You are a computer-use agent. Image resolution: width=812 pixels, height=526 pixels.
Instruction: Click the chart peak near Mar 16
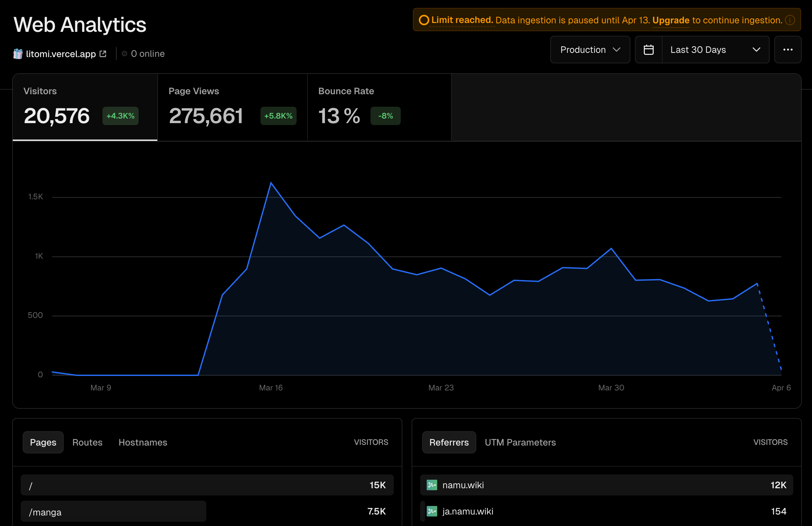click(271, 183)
